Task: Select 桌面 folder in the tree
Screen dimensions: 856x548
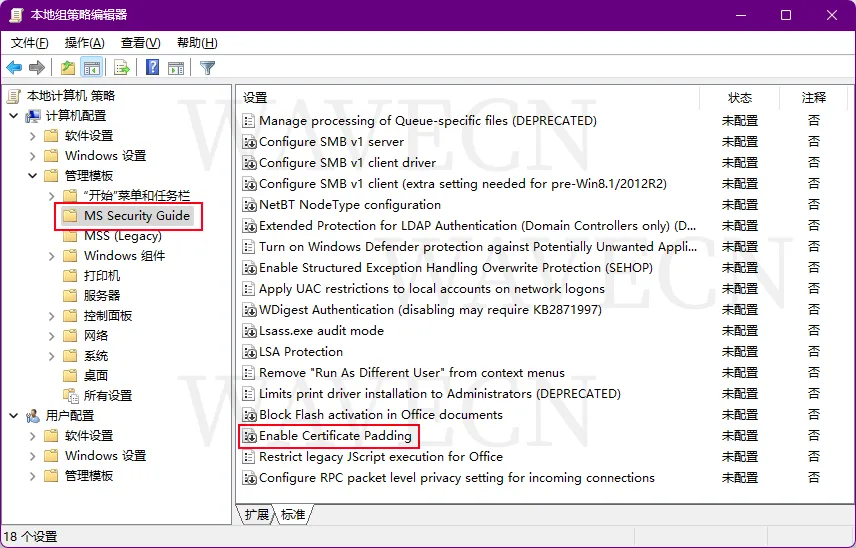Action: pyautogui.click(x=96, y=376)
